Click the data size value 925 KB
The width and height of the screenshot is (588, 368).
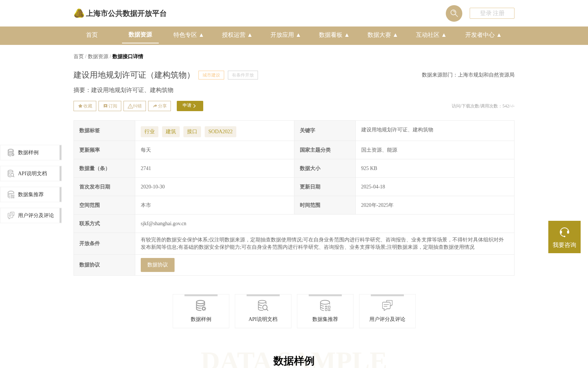pyautogui.click(x=369, y=169)
